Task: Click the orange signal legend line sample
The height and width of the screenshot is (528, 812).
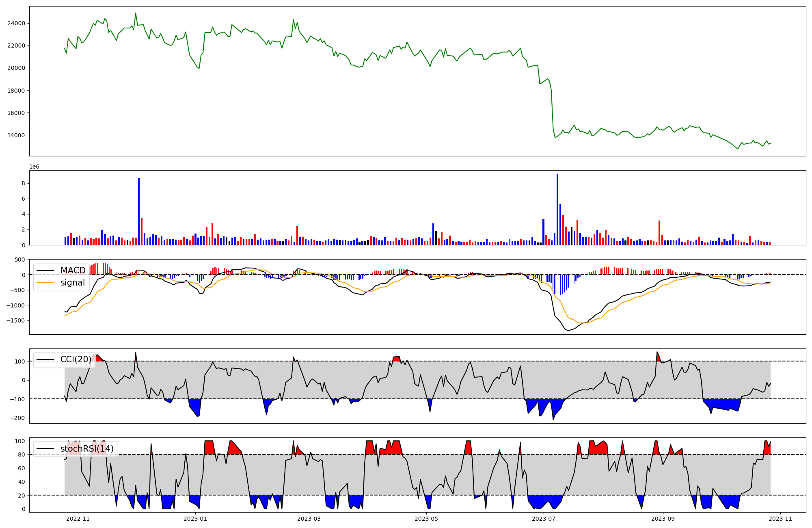Action: (45, 283)
